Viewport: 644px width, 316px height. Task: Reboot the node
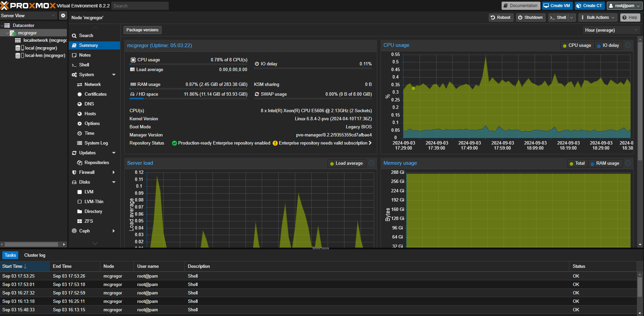tap(501, 18)
